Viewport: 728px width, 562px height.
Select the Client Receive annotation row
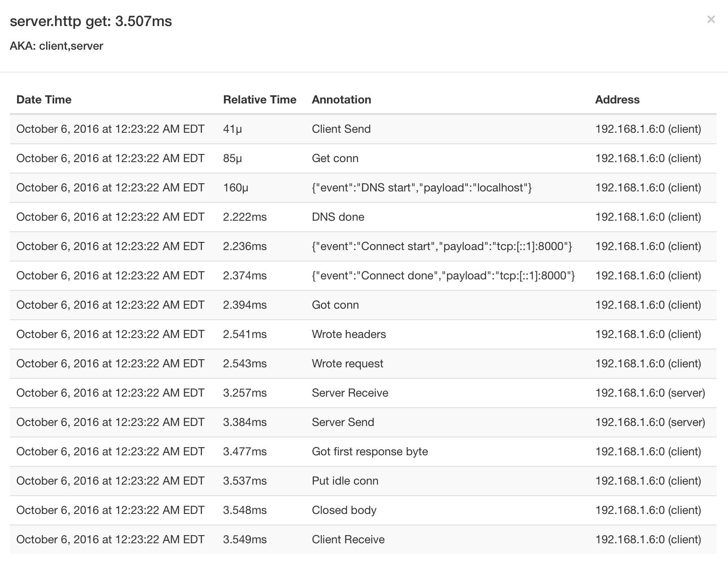(x=348, y=539)
